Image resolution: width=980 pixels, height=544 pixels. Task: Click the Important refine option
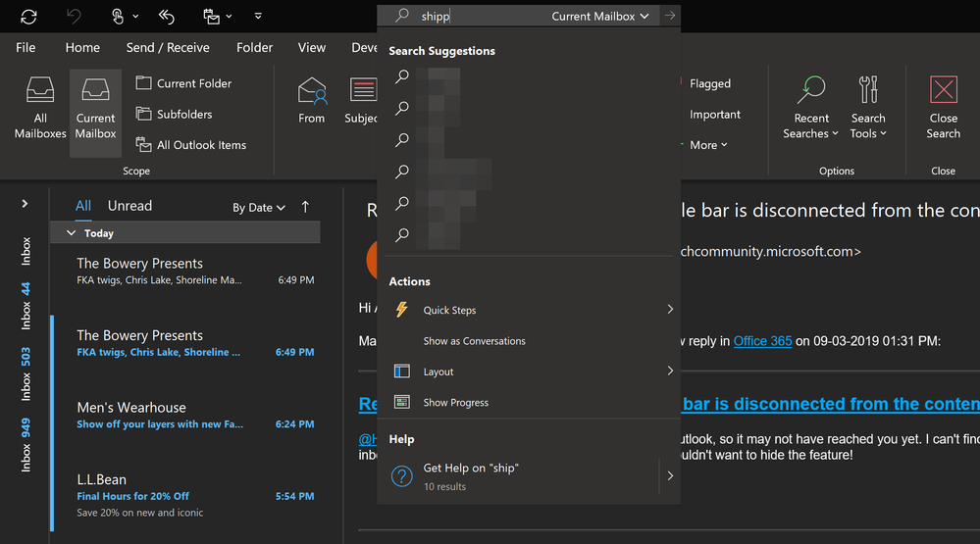click(714, 115)
